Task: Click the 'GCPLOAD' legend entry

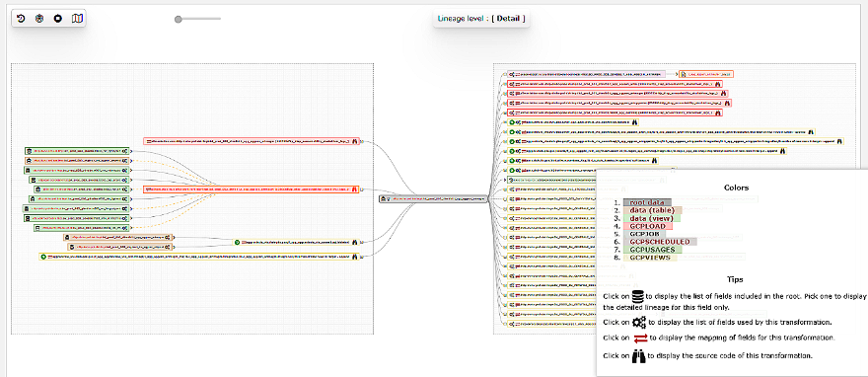Action: (x=648, y=226)
